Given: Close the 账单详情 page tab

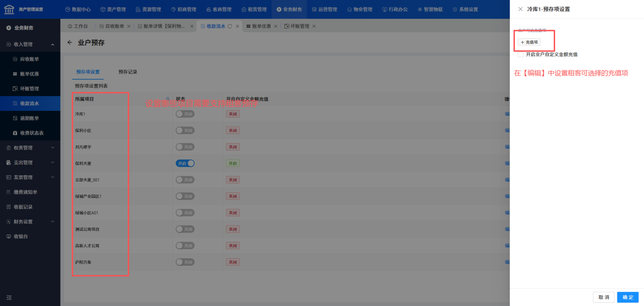Looking at the screenshot, I should [192, 26].
